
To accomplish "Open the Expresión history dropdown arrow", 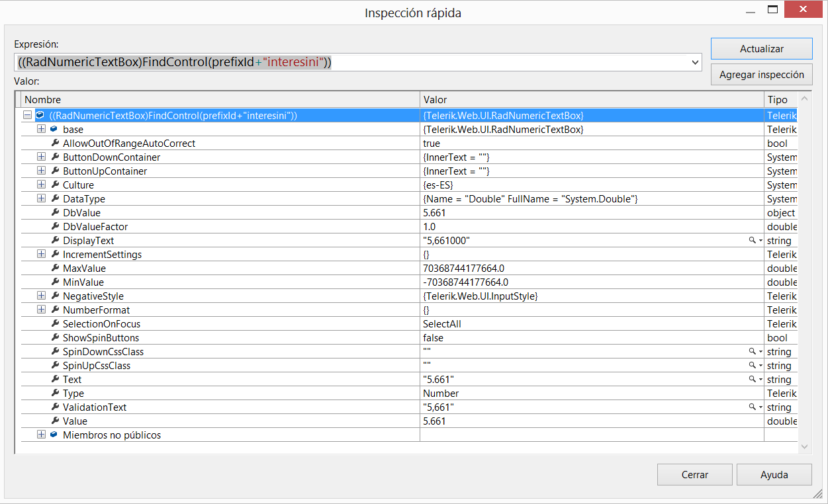I will [x=695, y=62].
